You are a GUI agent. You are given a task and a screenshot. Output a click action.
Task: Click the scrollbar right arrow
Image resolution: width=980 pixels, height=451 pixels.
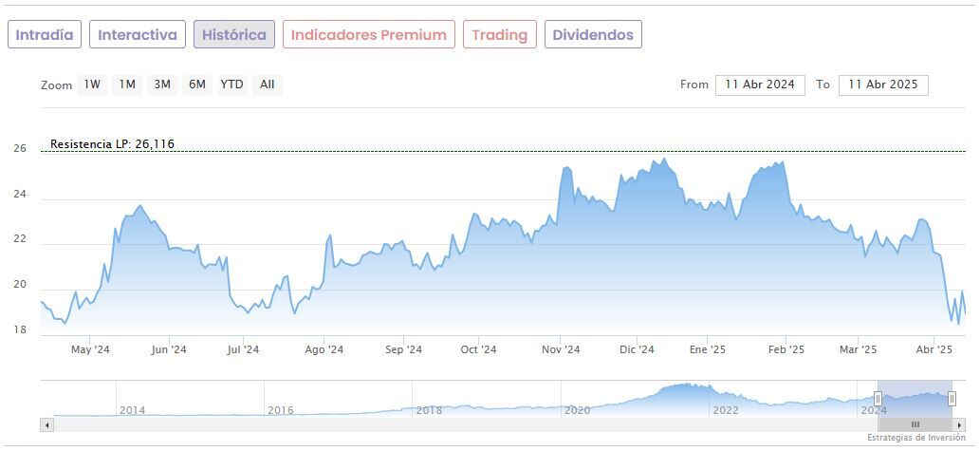(958, 424)
